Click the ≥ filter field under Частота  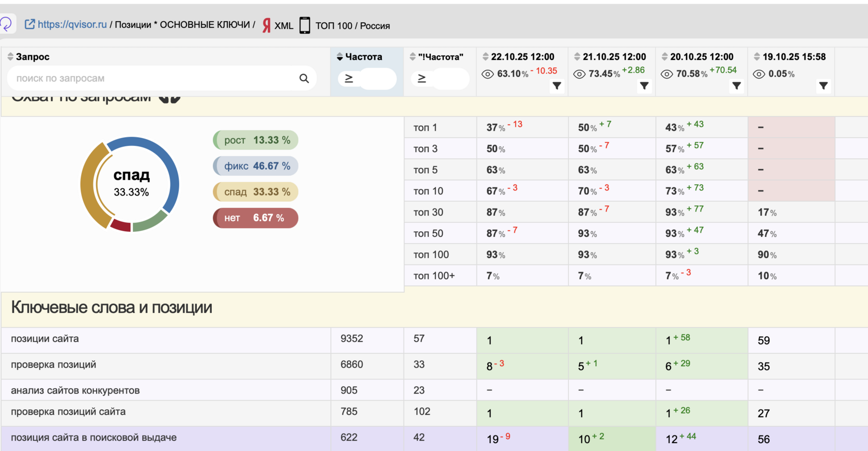367,79
